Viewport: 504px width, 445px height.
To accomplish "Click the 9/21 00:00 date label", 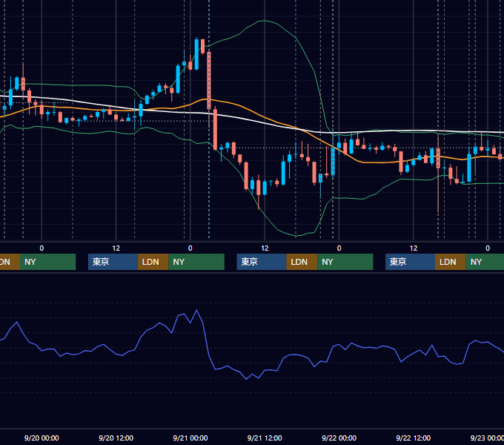I will click(190, 438).
